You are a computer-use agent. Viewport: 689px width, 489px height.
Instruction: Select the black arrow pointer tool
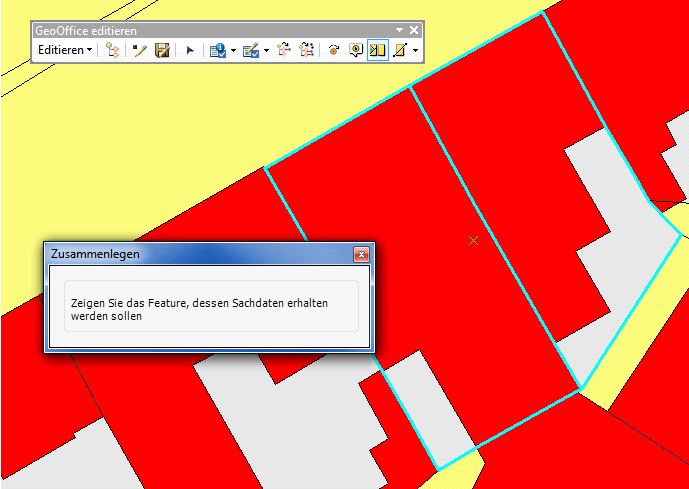tap(190, 49)
